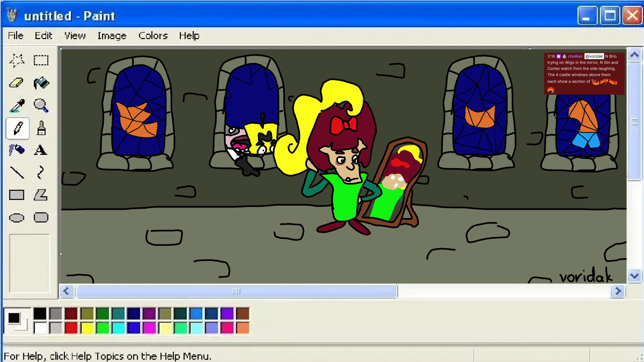The image size is (644, 362).
Task: Pick the light gray swatch
Action: tap(56, 328)
